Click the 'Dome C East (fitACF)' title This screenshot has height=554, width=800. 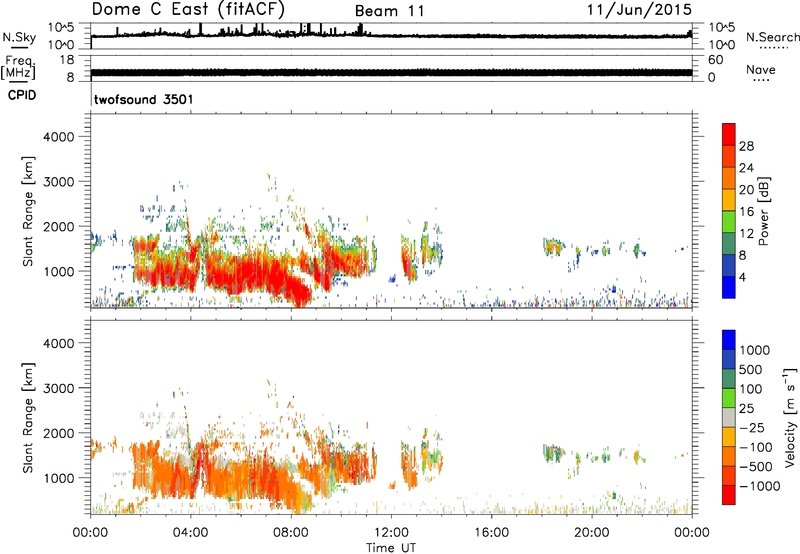tap(188, 9)
